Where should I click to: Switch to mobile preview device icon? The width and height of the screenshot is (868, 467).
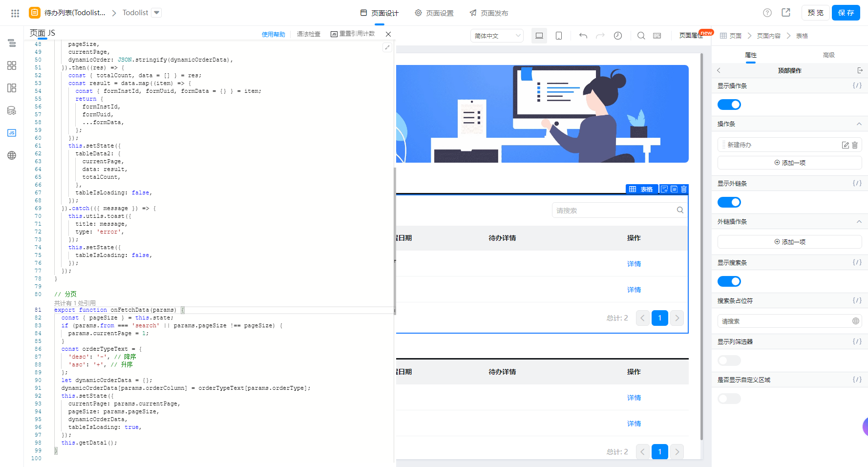click(x=559, y=36)
